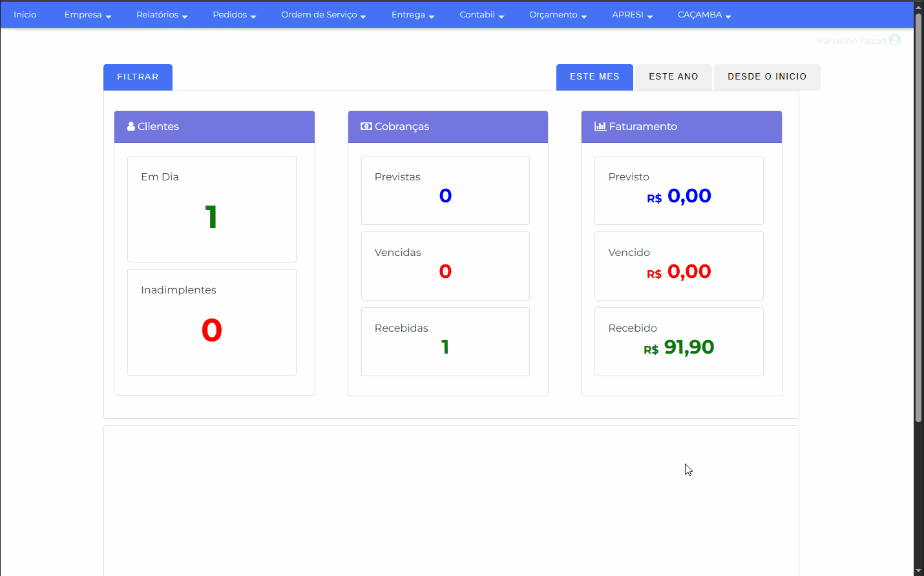
Task: Select the ESTE MES tab
Action: tap(594, 77)
